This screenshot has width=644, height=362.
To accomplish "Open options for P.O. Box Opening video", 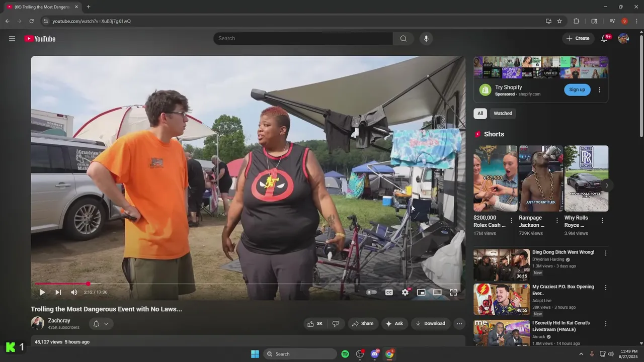I will coord(606,288).
